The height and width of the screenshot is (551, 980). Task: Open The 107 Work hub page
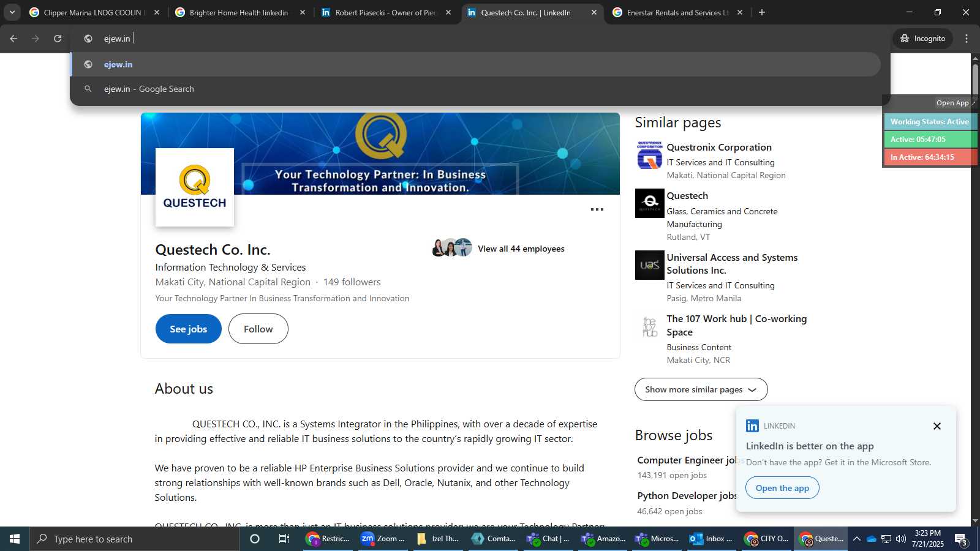click(x=737, y=325)
